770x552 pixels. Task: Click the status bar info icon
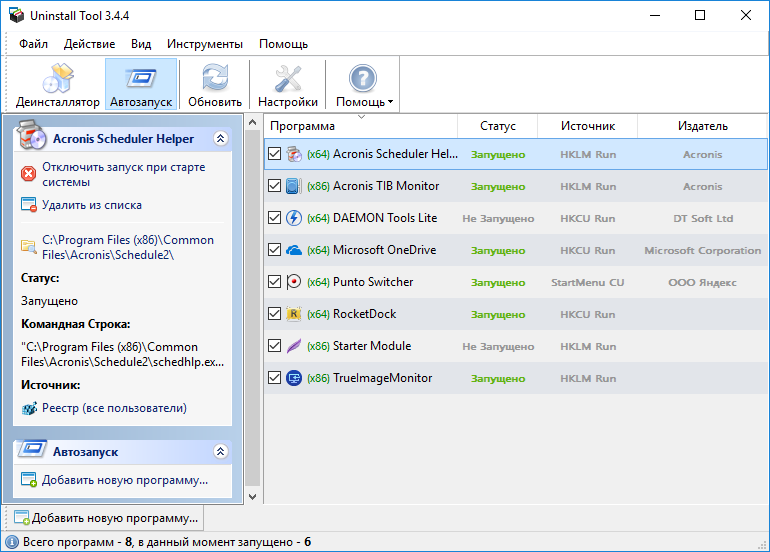(12, 542)
